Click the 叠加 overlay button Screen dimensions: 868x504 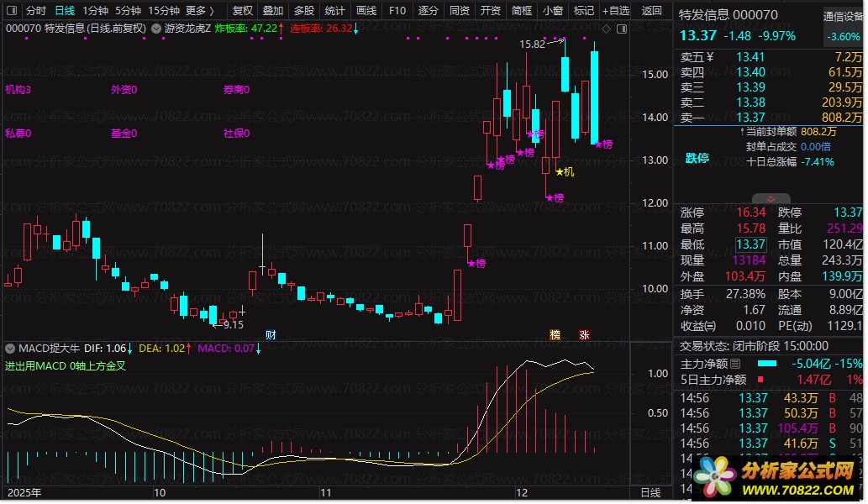(273, 11)
